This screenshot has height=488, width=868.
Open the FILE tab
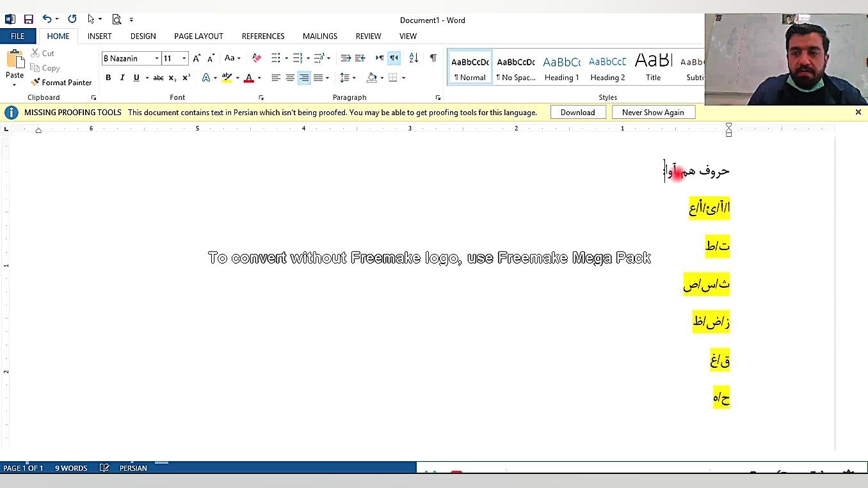(17, 36)
